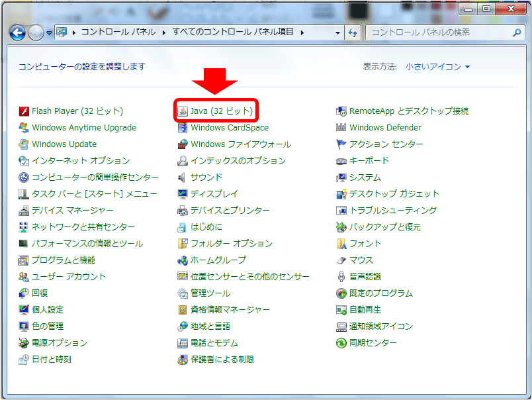
Task: Click the Forward navigation button
Action: click(x=36, y=33)
